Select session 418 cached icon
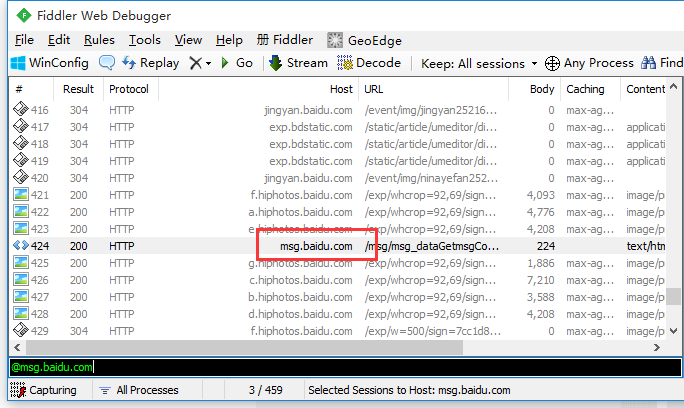Image resolution: width=684 pixels, height=408 pixels. coord(21,143)
